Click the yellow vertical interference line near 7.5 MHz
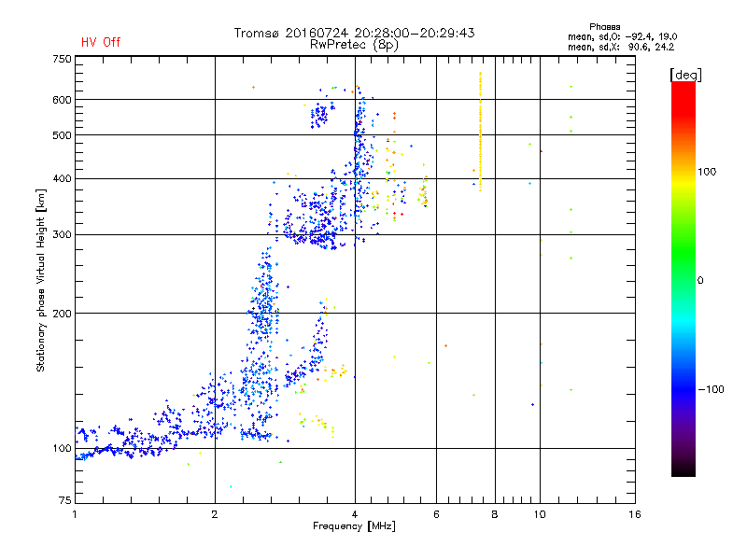Image resolution: width=747 pixels, height=560 pixels. click(x=480, y=132)
